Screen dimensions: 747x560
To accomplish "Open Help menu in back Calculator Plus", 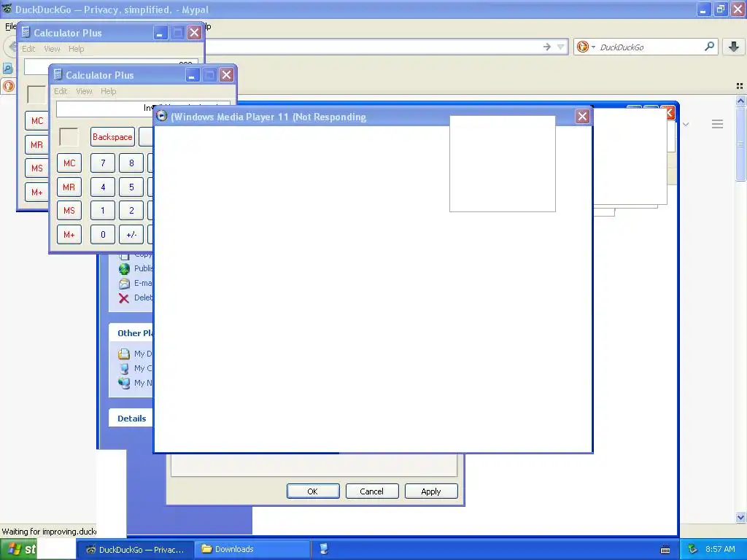I will tap(76, 49).
